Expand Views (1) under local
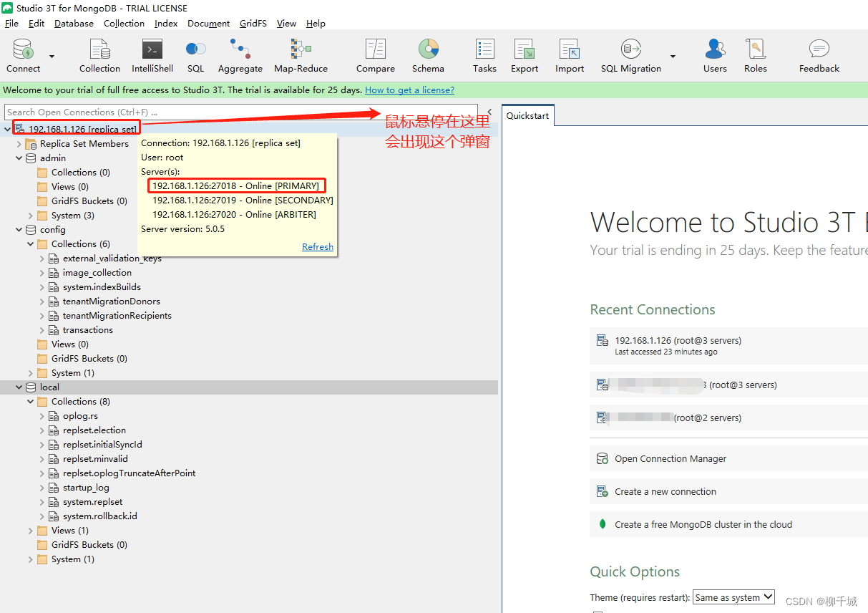868x613 pixels. click(x=31, y=530)
